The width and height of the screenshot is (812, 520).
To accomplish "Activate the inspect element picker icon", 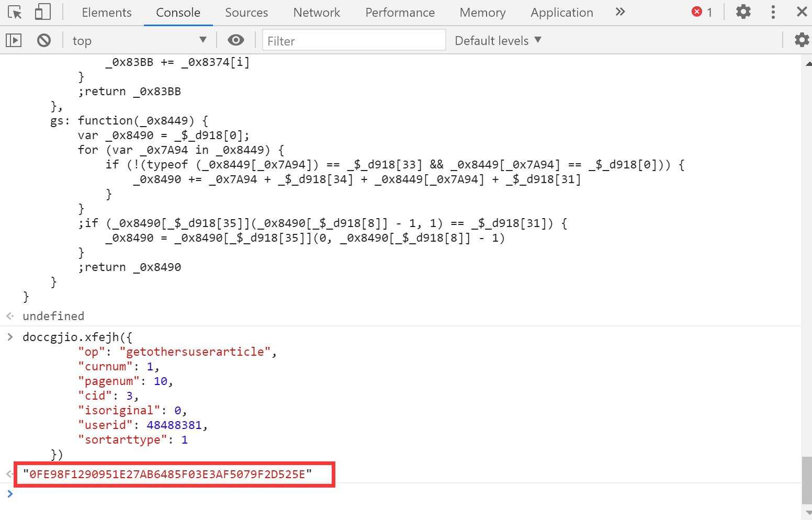I will tap(15, 12).
